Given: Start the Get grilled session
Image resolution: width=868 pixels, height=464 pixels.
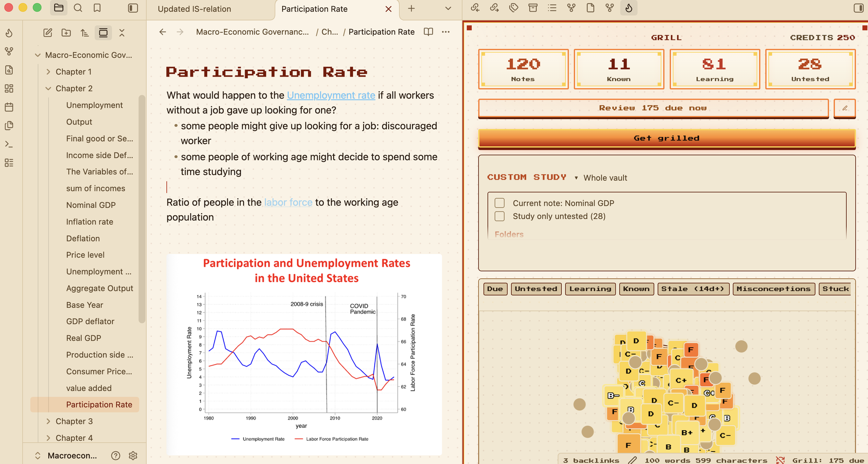Looking at the screenshot, I should 667,138.
